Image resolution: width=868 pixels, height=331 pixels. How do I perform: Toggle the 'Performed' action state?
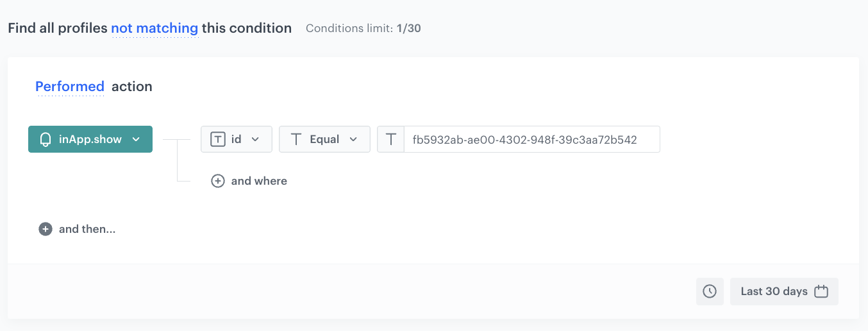[x=70, y=87]
